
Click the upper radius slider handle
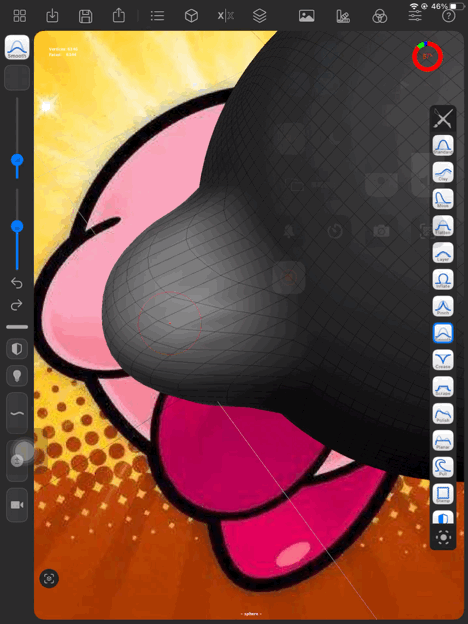[x=17, y=160]
